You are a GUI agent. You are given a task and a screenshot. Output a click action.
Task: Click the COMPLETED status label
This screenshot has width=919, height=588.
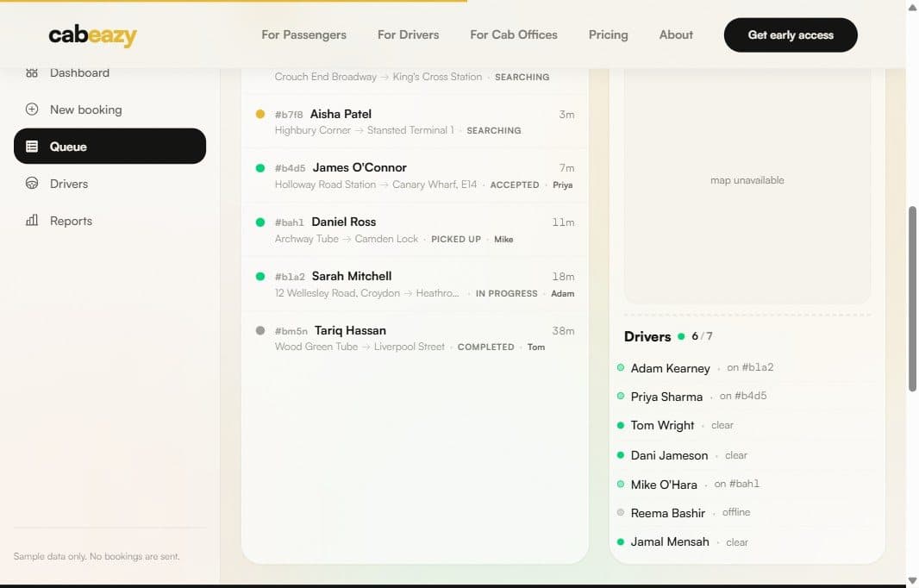point(486,347)
